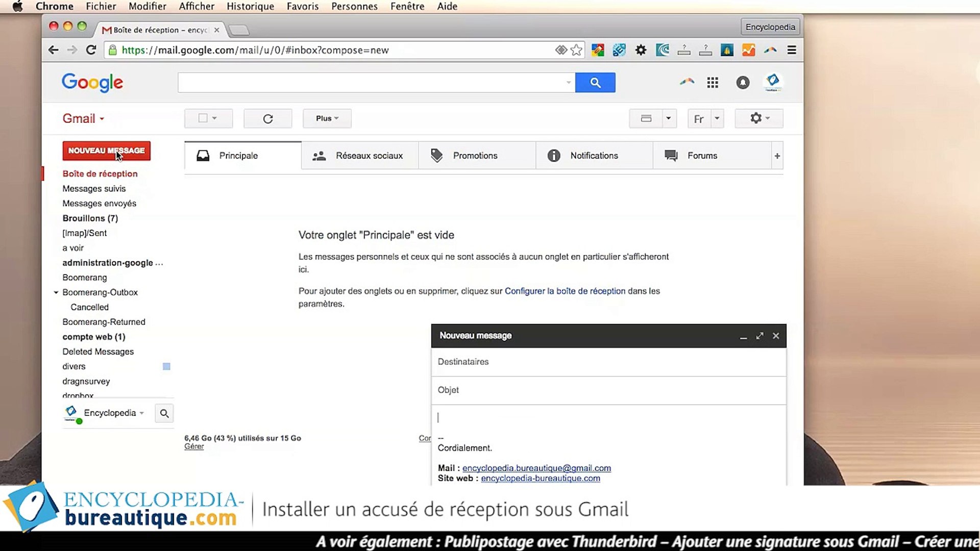The width and height of the screenshot is (980, 551).
Task: Click the refresh mail circular arrow button
Action: point(267,119)
